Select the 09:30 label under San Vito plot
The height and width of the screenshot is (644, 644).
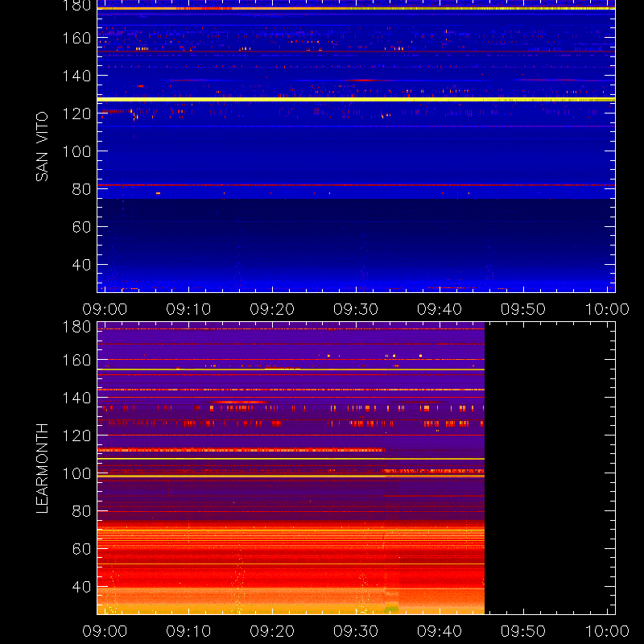tap(356, 309)
